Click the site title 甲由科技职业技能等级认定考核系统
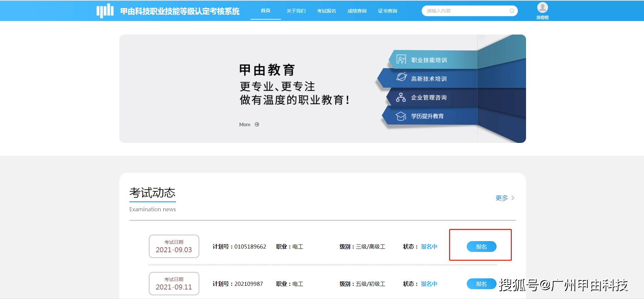 coord(180,11)
